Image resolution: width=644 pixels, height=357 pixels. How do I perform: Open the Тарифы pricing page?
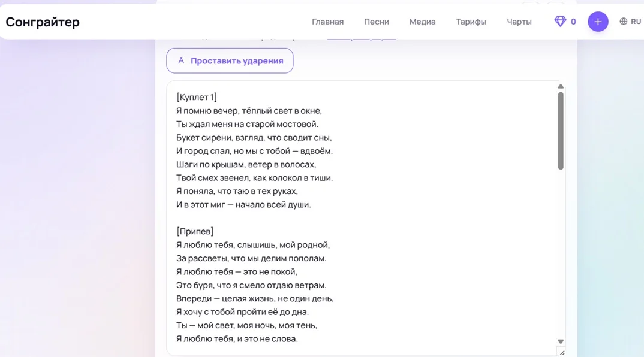click(x=471, y=22)
